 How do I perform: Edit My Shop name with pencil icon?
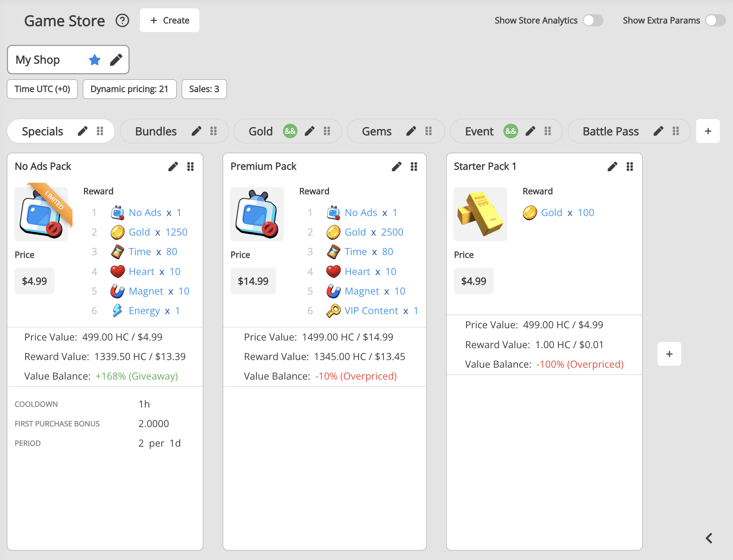click(116, 60)
